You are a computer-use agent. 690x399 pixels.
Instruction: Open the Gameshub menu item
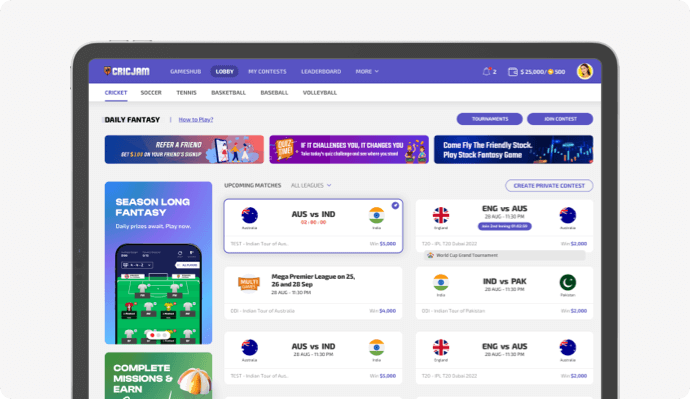click(185, 71)
